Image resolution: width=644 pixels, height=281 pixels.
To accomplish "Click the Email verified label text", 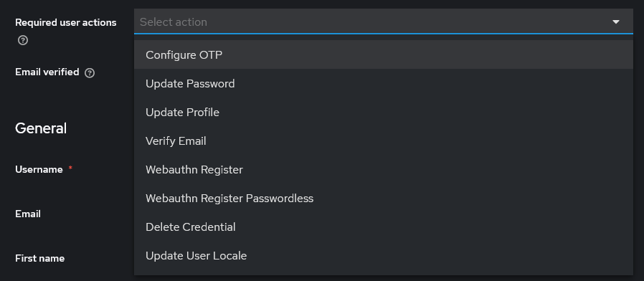I will [x=47, y=72].
